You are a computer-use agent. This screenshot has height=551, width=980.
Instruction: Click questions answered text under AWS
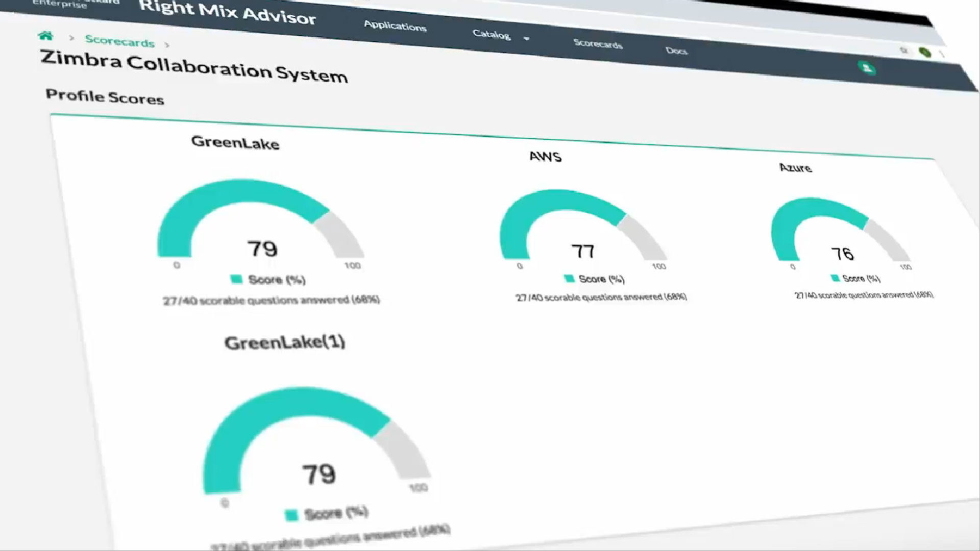pos(601,297)
